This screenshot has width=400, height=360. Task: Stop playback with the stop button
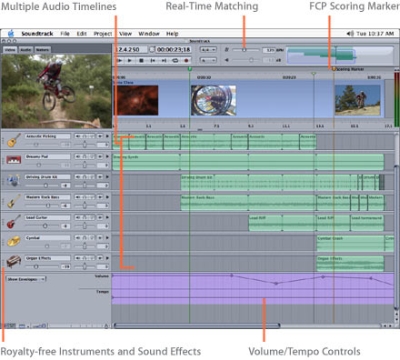(141, 60)
